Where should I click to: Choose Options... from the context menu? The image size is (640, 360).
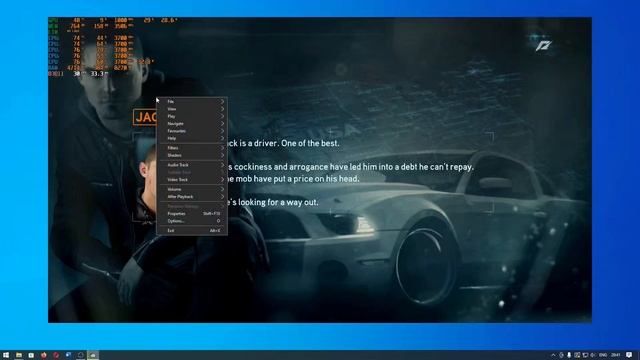(192, 221)
